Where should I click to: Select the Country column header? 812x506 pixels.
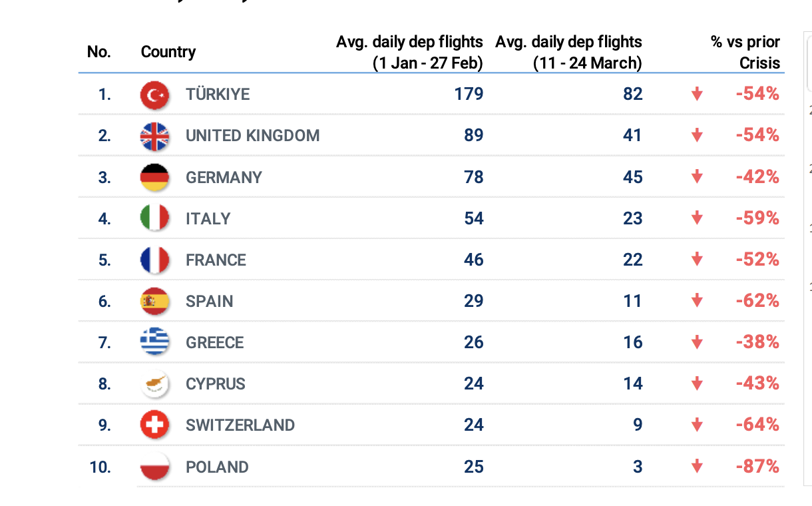pyautogui.click(x=168, y=52)
